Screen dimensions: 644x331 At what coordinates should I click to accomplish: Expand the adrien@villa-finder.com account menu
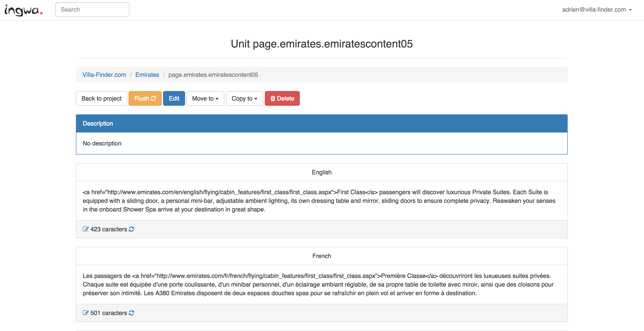pyautogui.click(x=597, y=10)
